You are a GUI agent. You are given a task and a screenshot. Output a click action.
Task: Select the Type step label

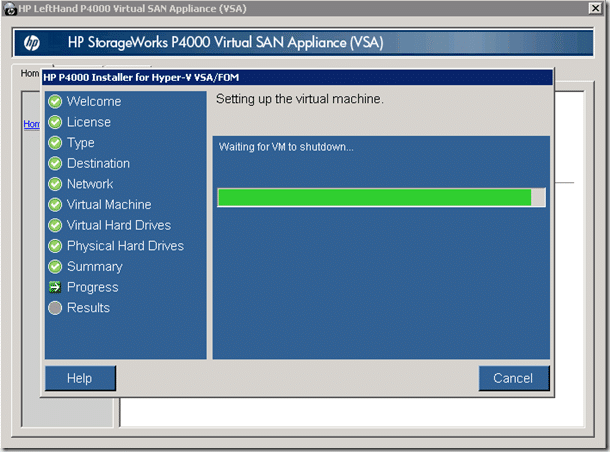point(81,143)
